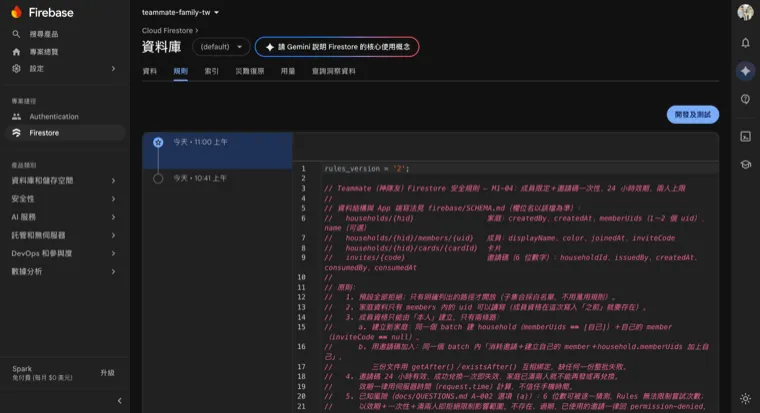Click the Gemini explain Firestore concepts button
The width and height of the screenshot is (760, 413).
(x=337, y=47)
